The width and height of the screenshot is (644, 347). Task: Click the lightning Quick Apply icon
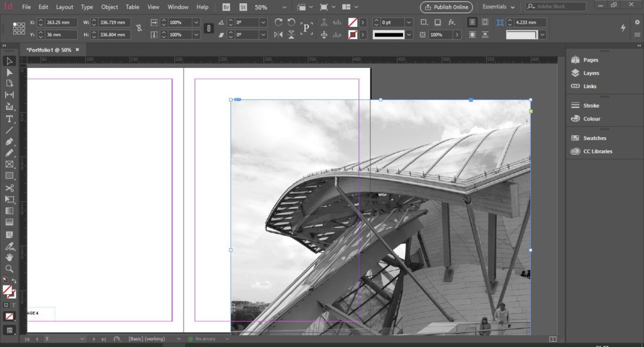[x=623, y=28]
